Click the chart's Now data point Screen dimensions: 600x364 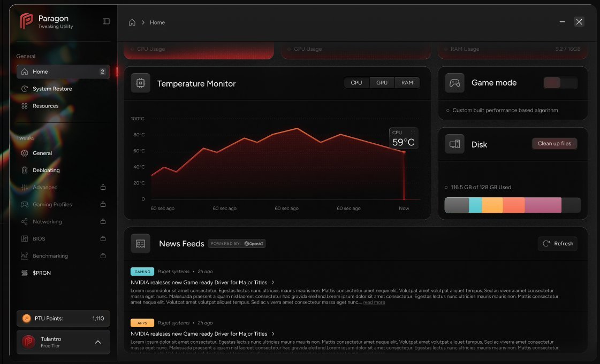[x=404, y=152]
